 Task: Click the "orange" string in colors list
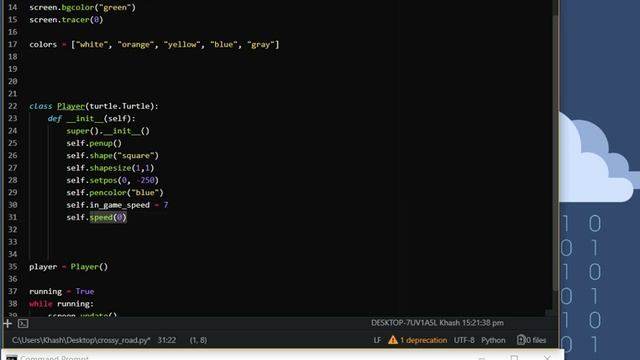point(136,44)
